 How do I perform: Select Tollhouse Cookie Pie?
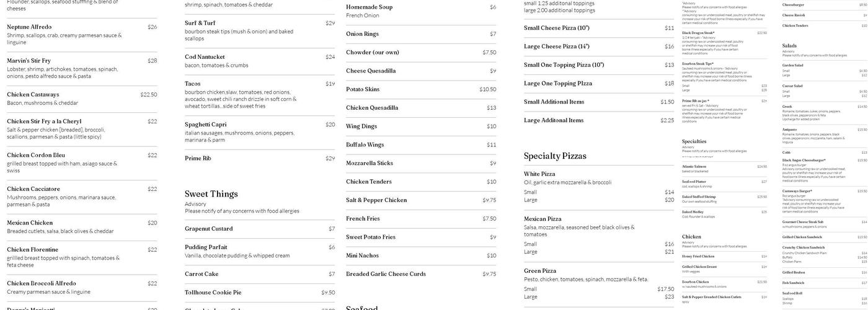coord(213,293)
